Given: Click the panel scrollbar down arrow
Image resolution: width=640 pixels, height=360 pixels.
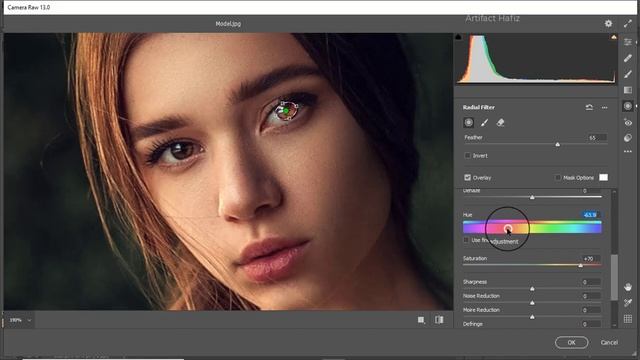Looking at the screenshot, I should 614,325.
